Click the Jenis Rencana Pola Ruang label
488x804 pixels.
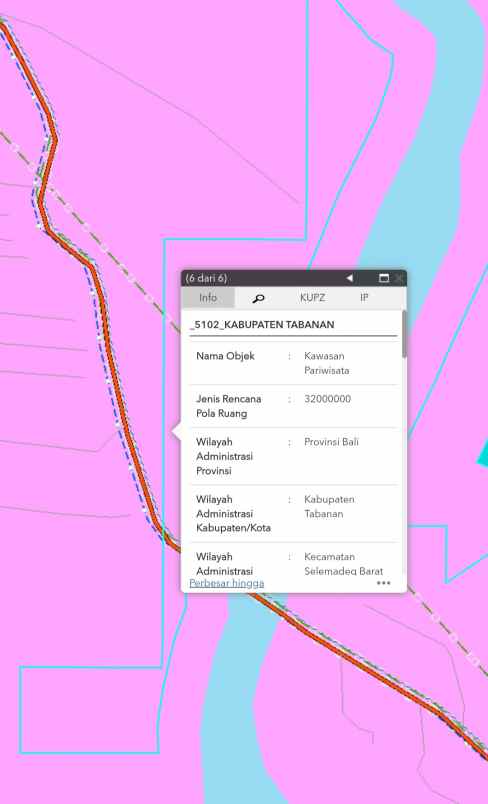[229, 406]
